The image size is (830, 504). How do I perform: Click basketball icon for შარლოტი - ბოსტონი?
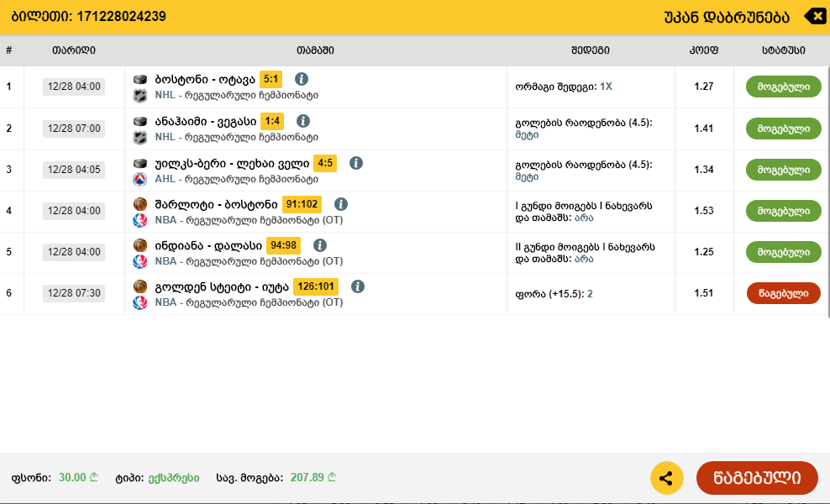[x=139, y=204]
